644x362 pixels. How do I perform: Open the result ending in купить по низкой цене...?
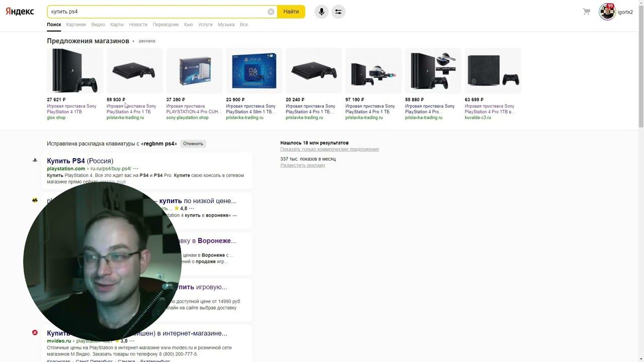click(197, 201)
